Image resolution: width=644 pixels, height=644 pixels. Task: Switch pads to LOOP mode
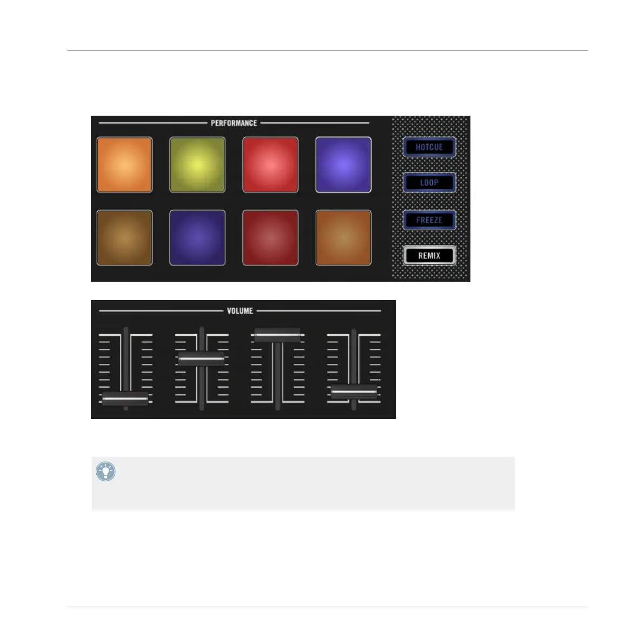click(x=429, y=183)
